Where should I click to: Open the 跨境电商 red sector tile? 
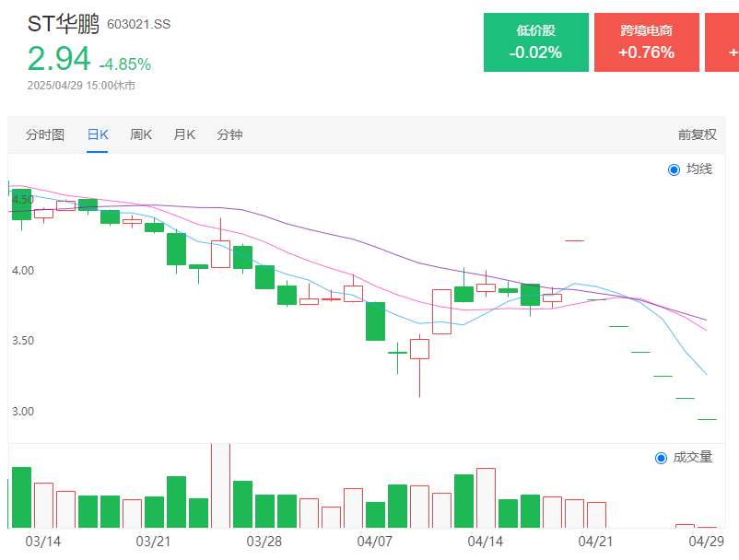tap(646, 42)
